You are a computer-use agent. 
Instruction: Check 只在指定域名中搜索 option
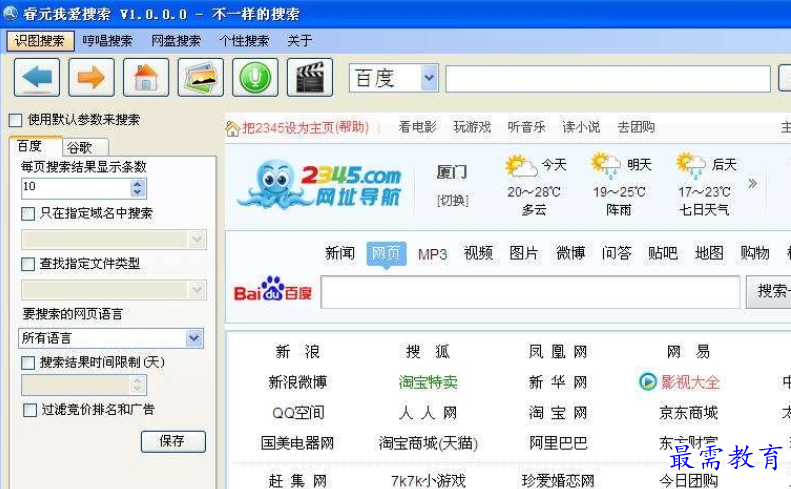tap(28, 214)
